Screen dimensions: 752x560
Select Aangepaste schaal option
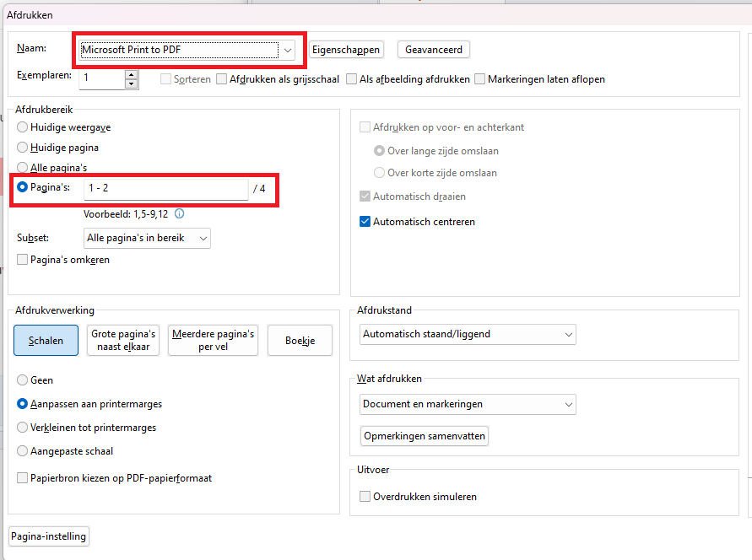[22, 451]
